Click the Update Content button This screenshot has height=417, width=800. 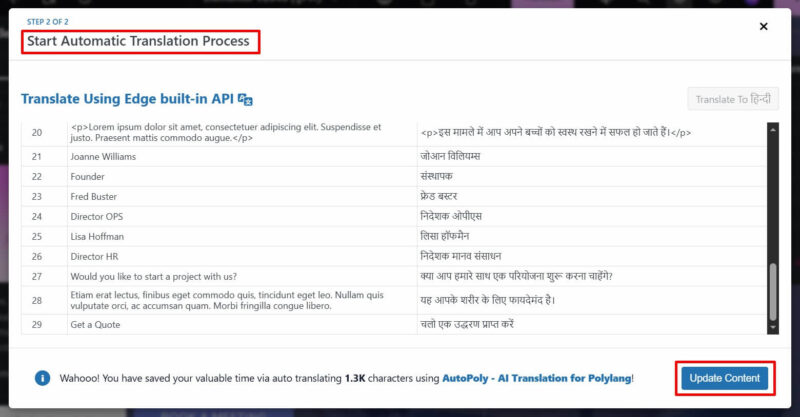point(724,378)
